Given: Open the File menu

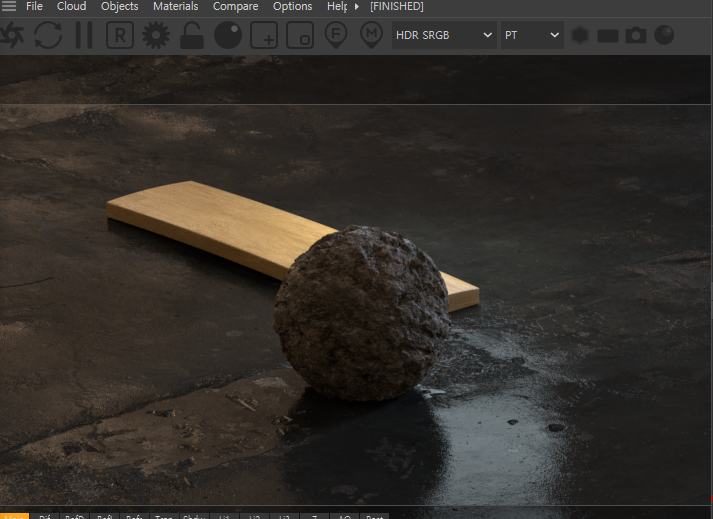Looking at the screenshot, I should pyautogui.click(x=34, y=6).
